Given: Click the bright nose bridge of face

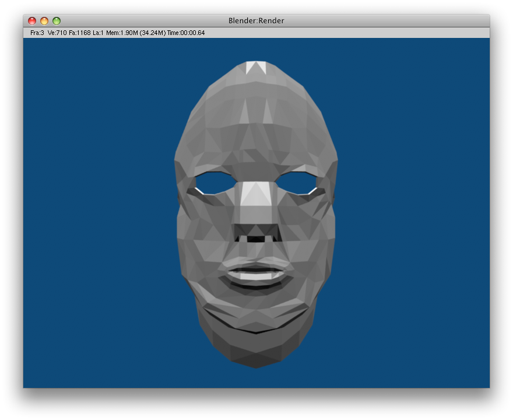Looking at the screenshot, I should point(256,194).
